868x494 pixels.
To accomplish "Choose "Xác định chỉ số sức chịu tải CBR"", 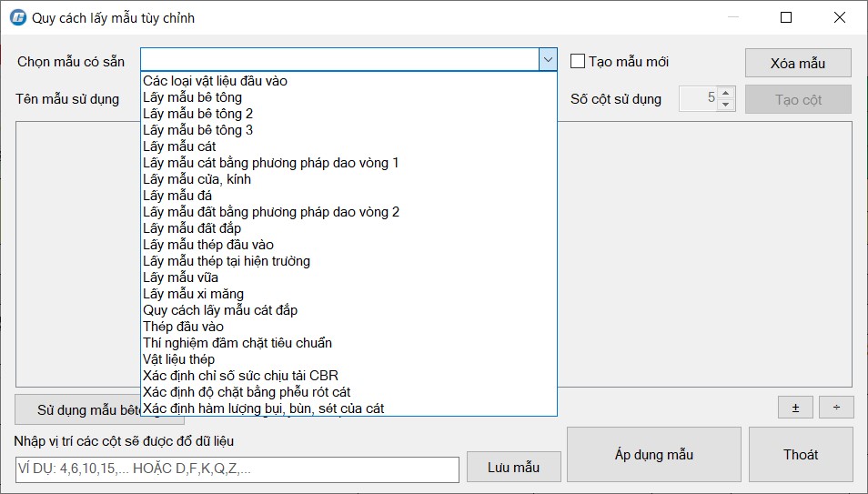I will [x=240, y=376].
